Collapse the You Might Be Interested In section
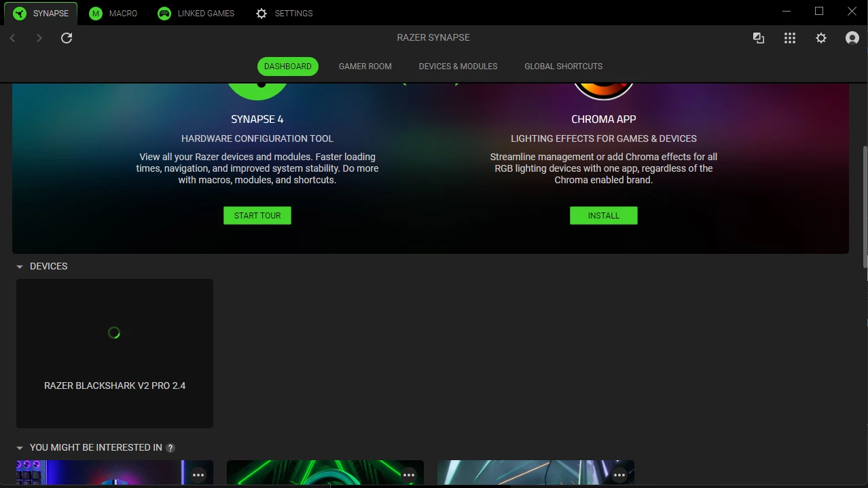The width and height of the screenshot is (868, 488). pos(20,448)
